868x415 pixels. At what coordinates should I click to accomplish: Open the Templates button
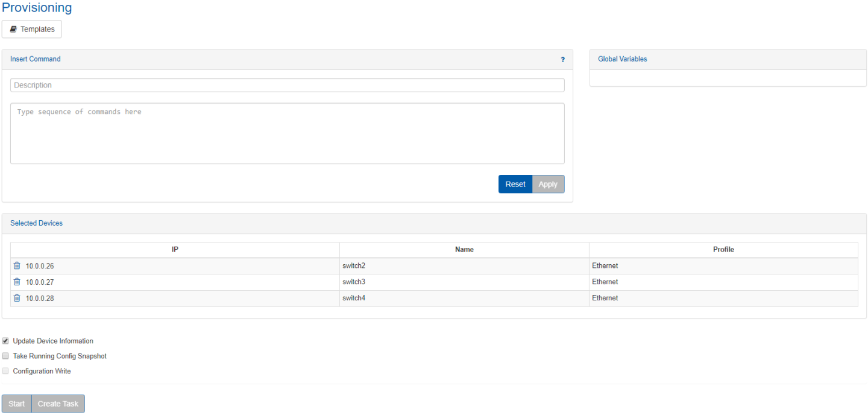(32, 29)
